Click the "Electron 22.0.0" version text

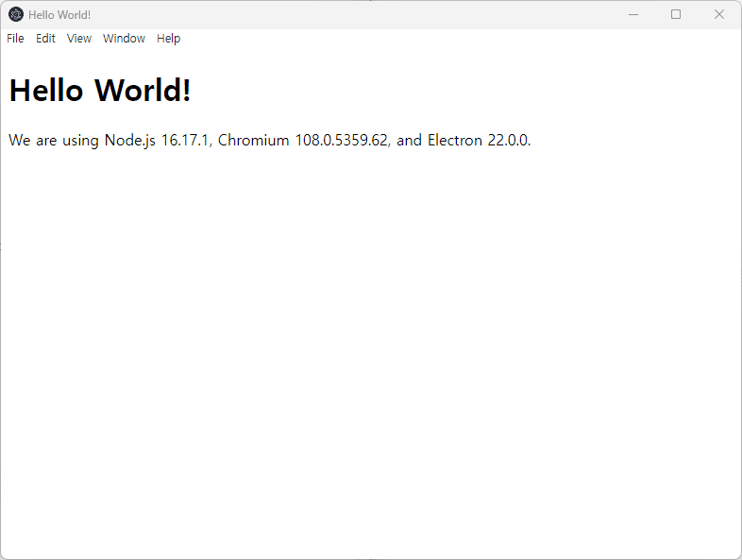[x=478, y=140]
